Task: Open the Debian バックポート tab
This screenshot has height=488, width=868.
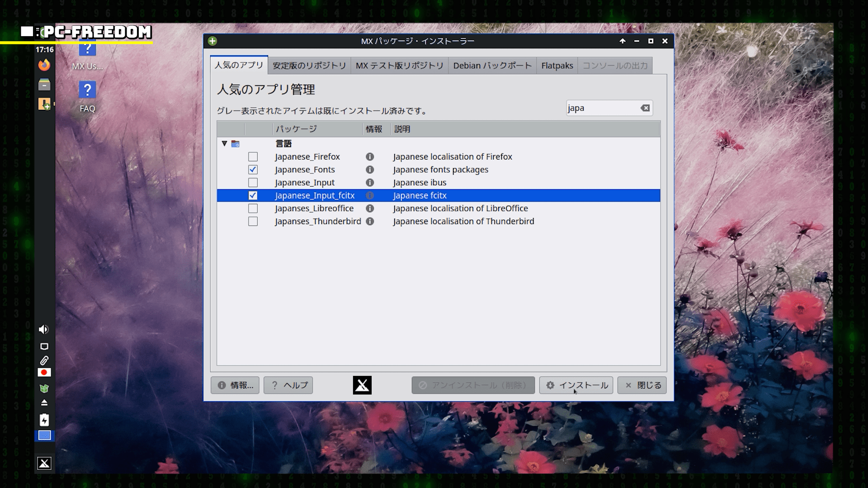Action: (492, 66)
